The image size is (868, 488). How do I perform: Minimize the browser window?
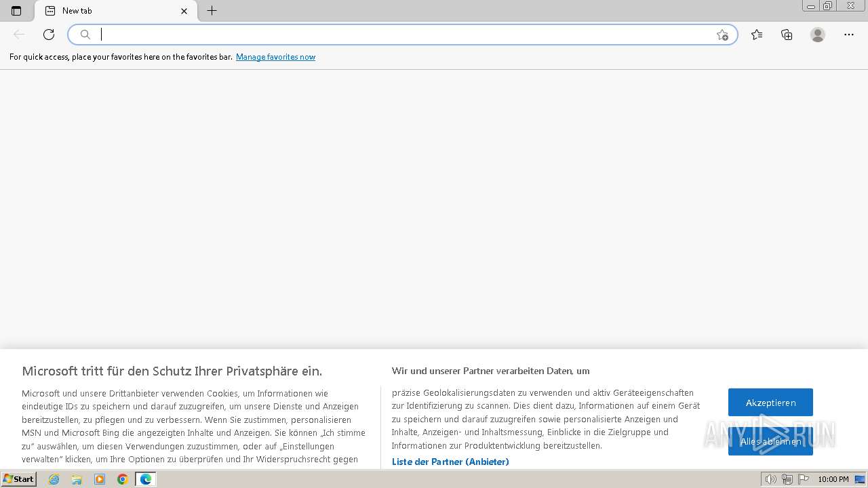(810, 6)
